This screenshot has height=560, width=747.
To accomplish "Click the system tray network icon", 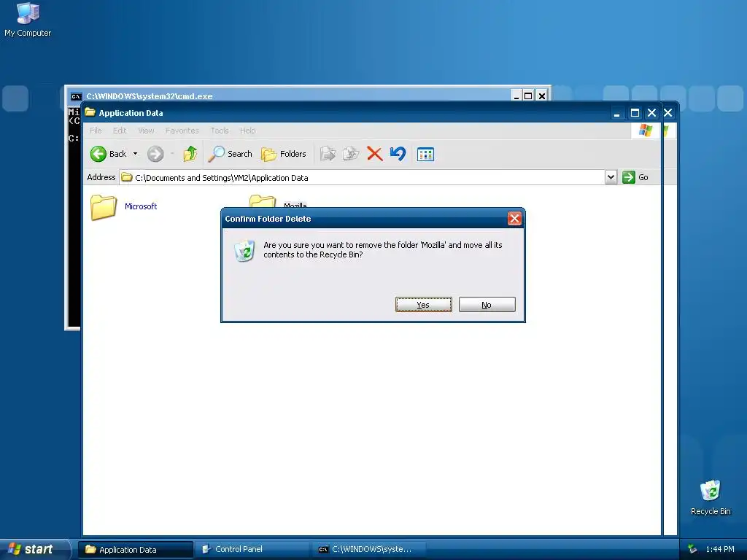I will 692,550.
